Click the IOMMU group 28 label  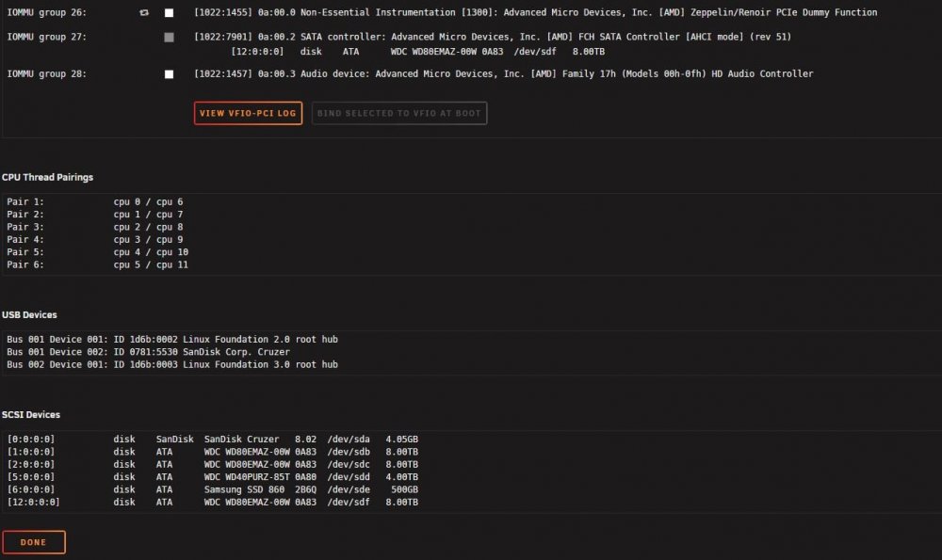tap(47, 73)
